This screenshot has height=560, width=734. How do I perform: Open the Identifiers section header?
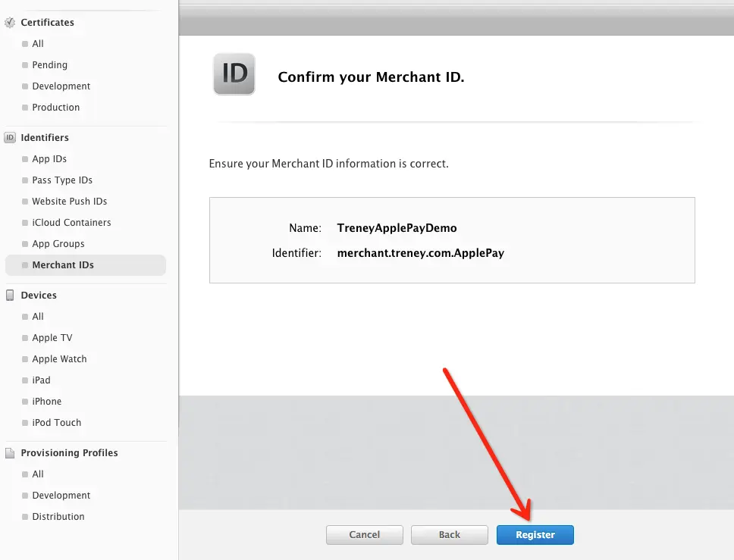coord(45,138)
